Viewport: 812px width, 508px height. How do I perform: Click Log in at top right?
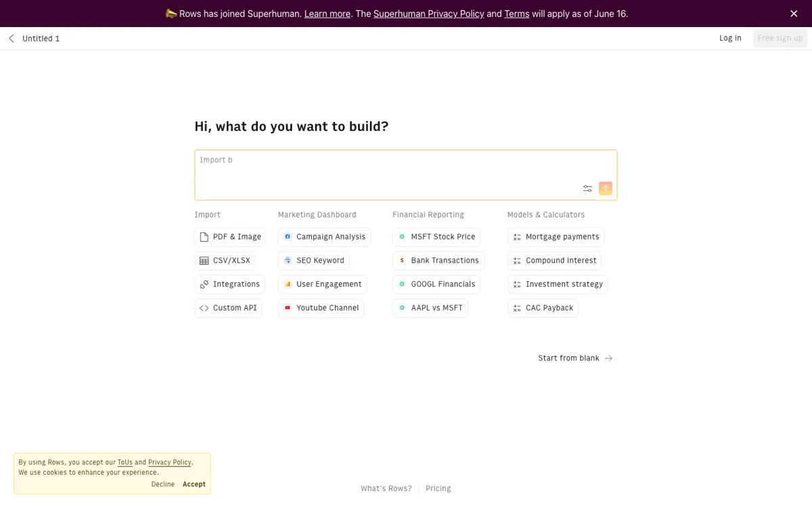coord(730,39)
